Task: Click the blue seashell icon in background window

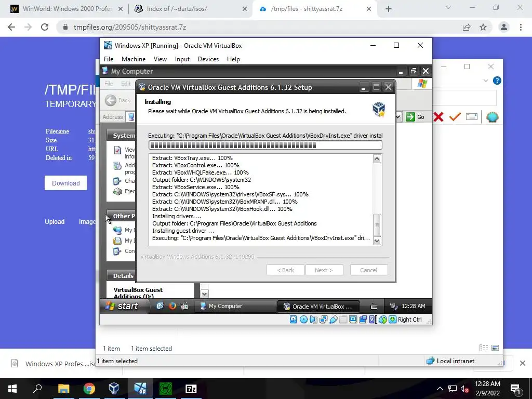Action: [493, 117]
